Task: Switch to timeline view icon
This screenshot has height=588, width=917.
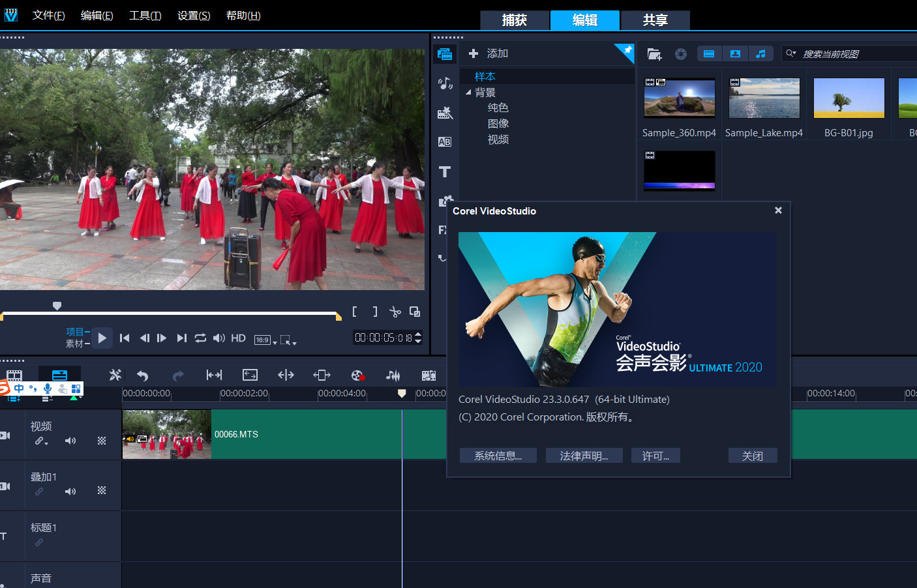Action: click(x=59, y=375)
